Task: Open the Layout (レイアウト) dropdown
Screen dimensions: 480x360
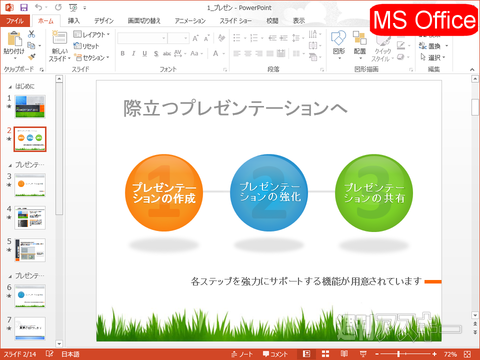Action: (x=91, y=34)
